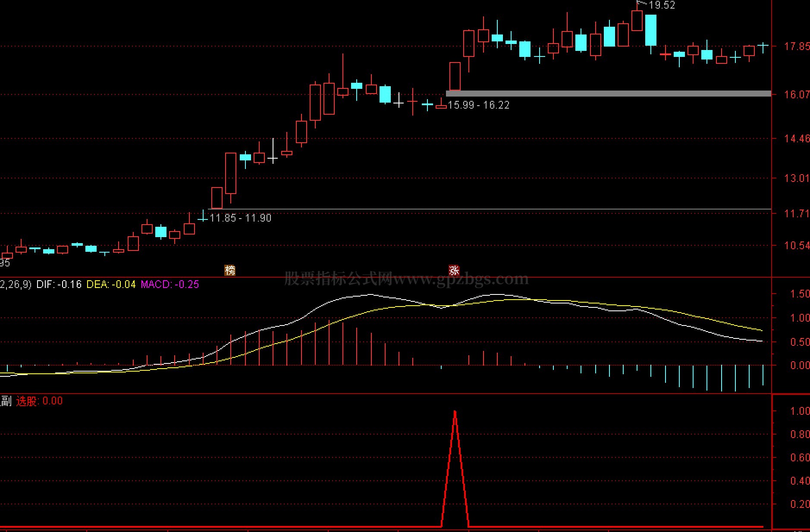810x532 pixels.
Task: Click the 榜 marker icon below the chart
Action: 230,270
